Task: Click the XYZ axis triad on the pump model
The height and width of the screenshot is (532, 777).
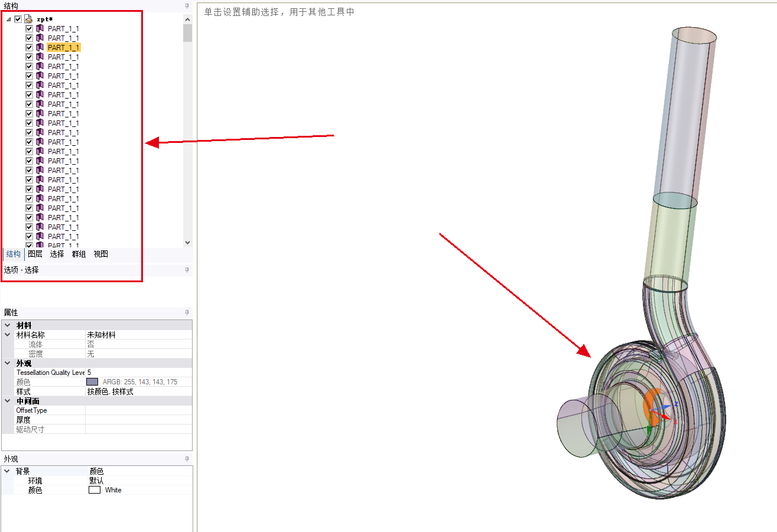Action: tap(660, 414)
